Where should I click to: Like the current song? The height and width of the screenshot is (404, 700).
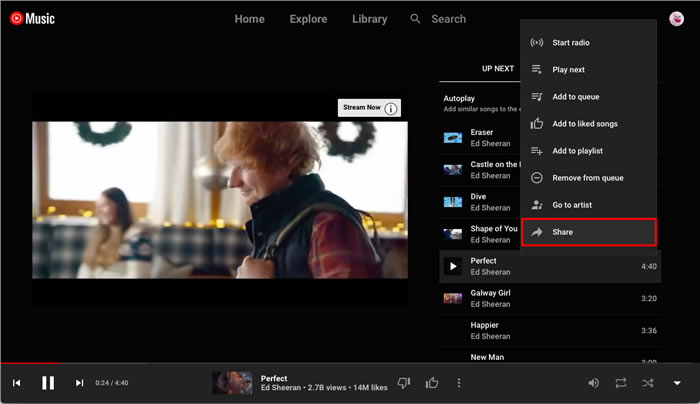click(x=432, y=383)
